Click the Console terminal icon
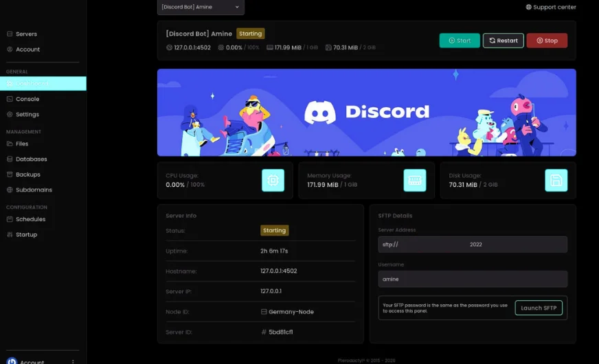This screenshot has width=599, height=364. (10, 99)
